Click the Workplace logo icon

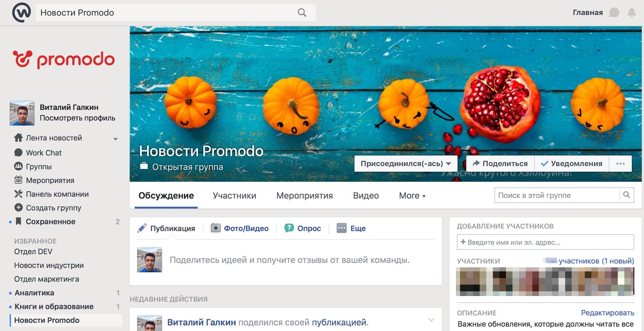coord(21,12)
